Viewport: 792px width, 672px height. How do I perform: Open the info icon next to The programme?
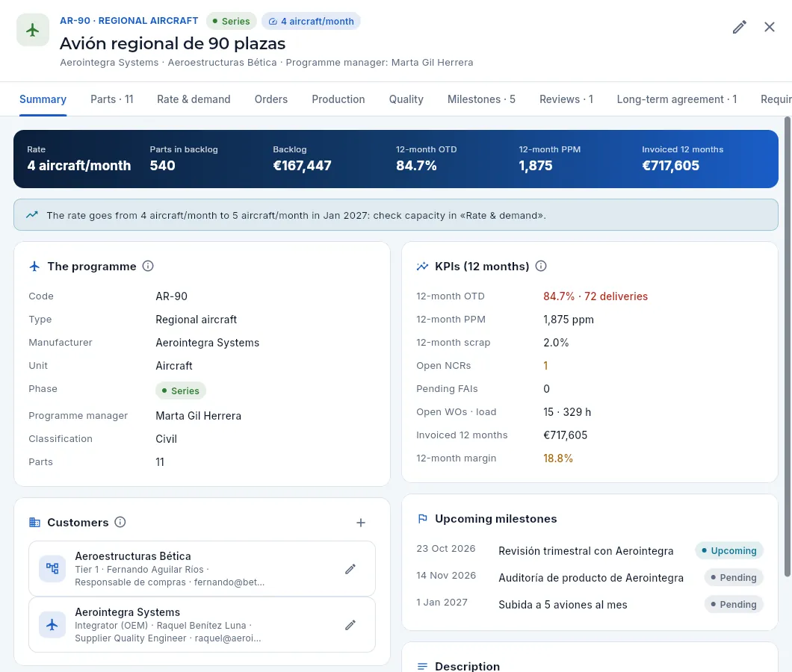click(x=148, y=266)
